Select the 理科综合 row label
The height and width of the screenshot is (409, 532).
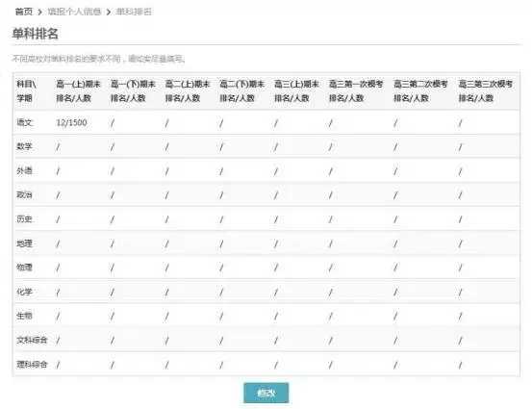tap(32, 365)
